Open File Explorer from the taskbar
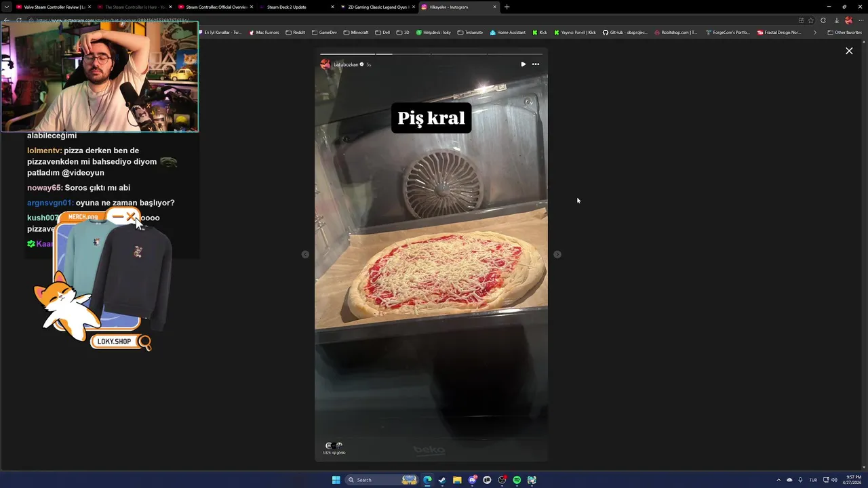Viewport: 868px width, 488px height. click(x=457, y=480)
